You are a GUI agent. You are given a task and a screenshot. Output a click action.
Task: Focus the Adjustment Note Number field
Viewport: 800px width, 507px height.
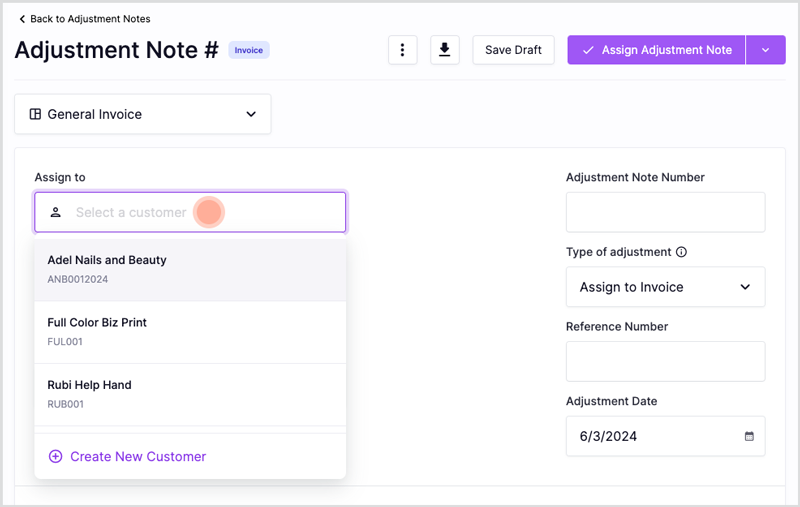click(665, 212)
